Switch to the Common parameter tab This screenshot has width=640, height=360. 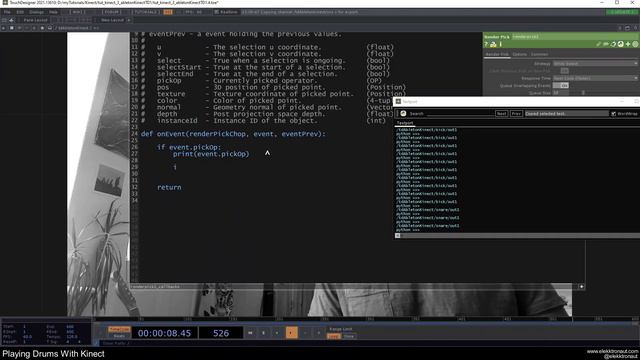pos(539,54)
